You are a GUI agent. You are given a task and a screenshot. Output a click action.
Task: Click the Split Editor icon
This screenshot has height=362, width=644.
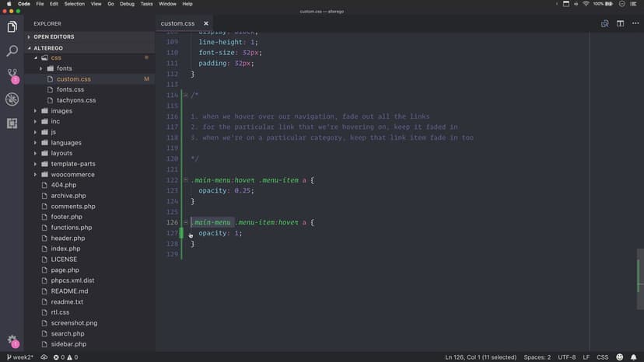pos(620,23)
